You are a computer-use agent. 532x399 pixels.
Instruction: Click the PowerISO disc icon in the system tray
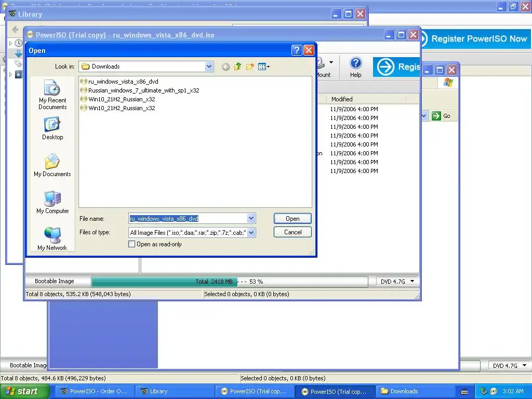click(494, 391)
